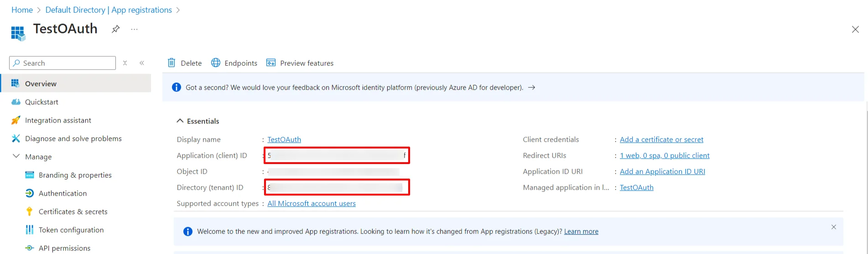Open Diagnose and solve problems
This screenshot has height=254, width=868.
tap(73, 138)
